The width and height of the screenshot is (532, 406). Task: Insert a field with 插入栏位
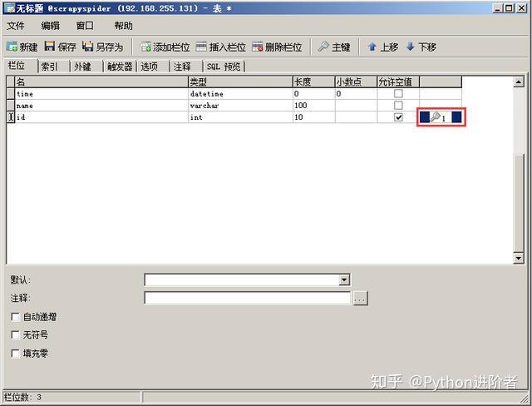click(x=221, y=47)
